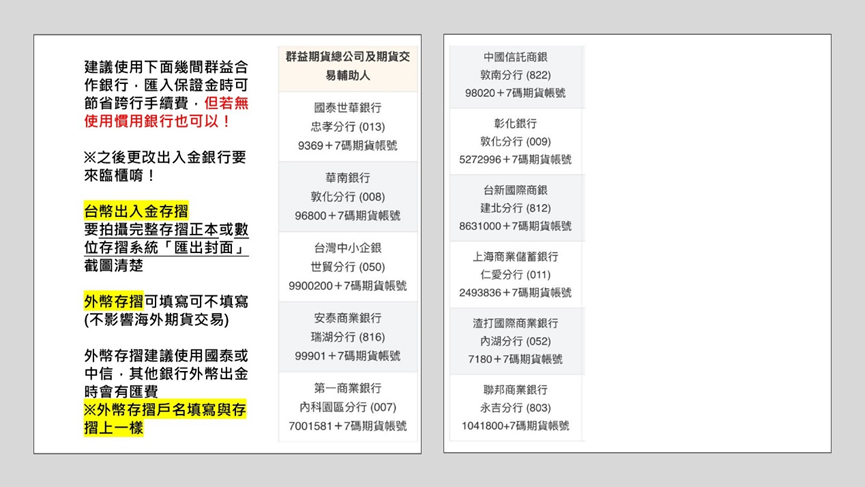
Task: Click the 台新國際商銀 建北分行 cell
Action: pyautogui.click(x=515, y=208)
